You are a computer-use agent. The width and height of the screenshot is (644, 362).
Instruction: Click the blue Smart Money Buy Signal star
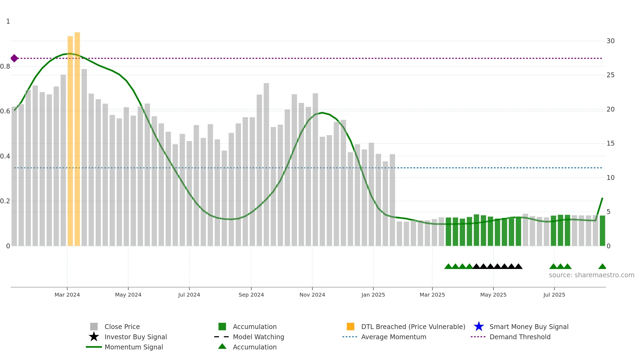coord(479,326)
